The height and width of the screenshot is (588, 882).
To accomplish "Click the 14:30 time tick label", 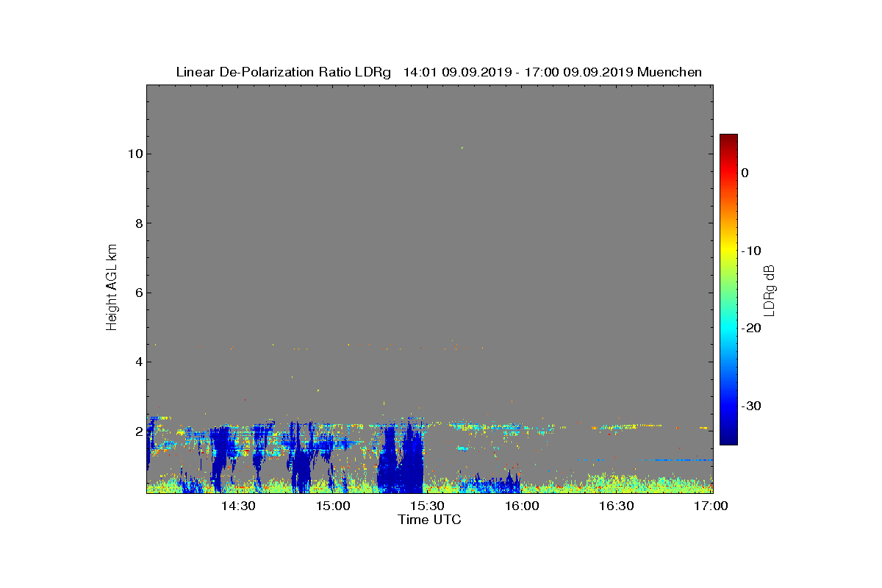I will tap(238, 506).
